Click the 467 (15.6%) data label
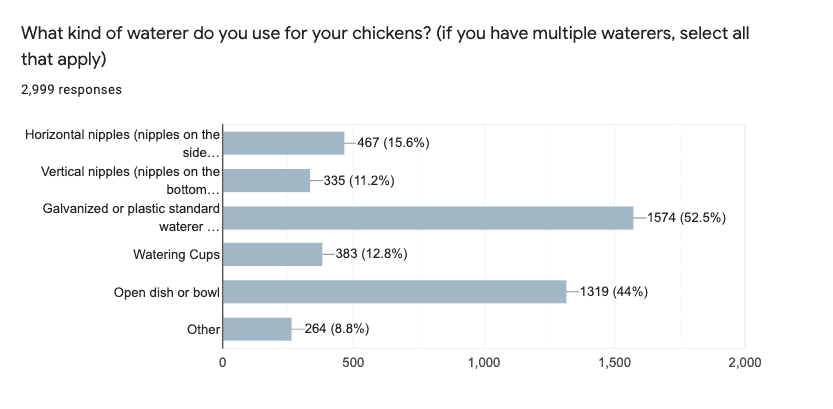Screen dimensions: 833x409 393,143
